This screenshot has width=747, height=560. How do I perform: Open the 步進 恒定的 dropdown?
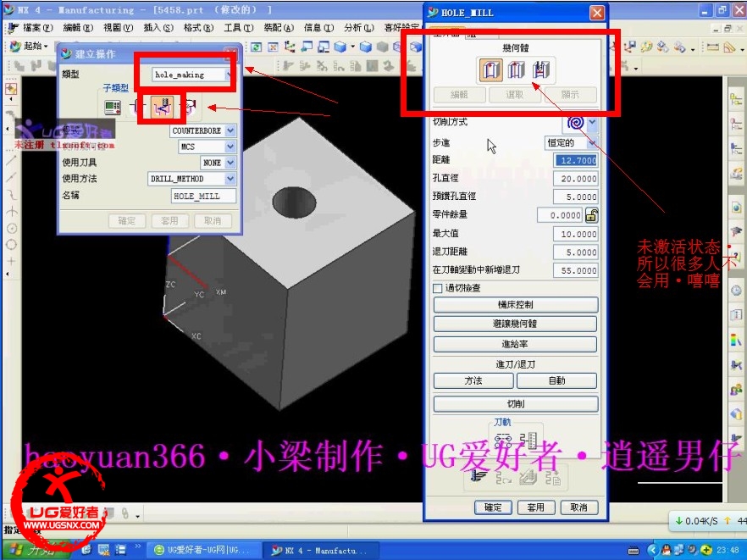tap(592, 142)
